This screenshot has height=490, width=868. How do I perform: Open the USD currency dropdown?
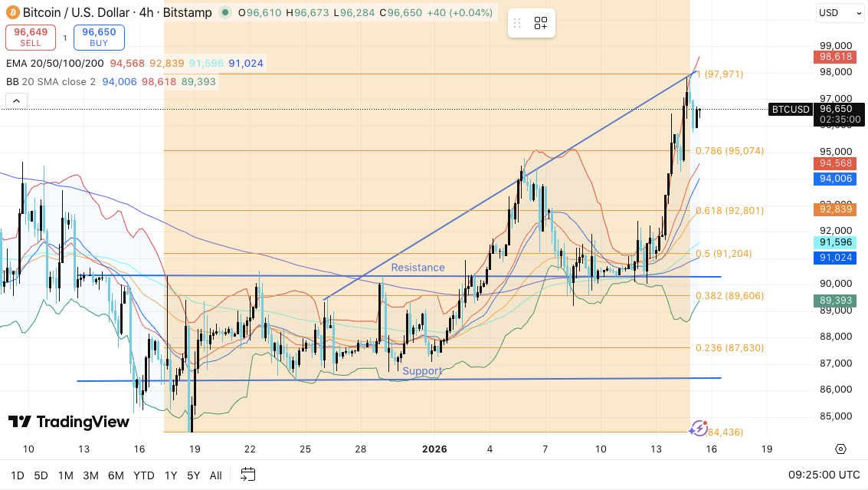[840, 12]
